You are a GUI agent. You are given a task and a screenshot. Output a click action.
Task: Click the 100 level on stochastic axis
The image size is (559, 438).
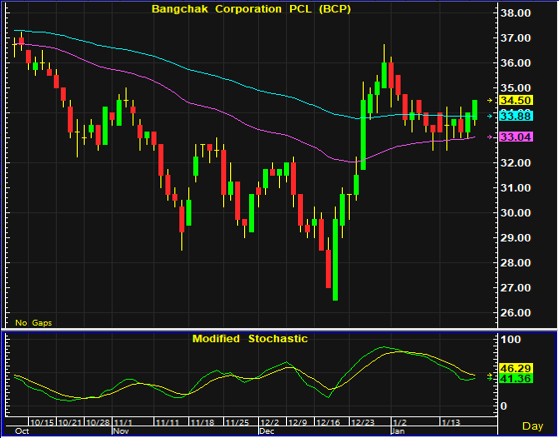pos(511,339)
